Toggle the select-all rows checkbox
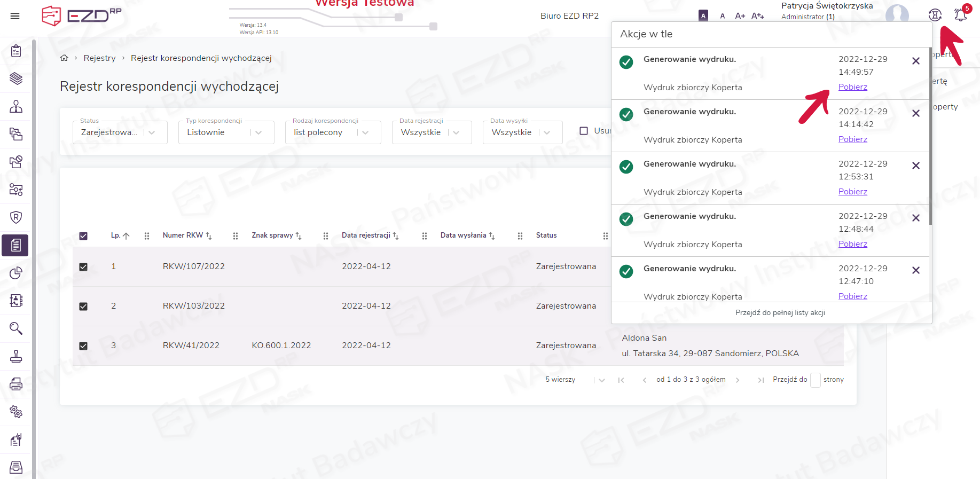 click(x=83, y=236)
